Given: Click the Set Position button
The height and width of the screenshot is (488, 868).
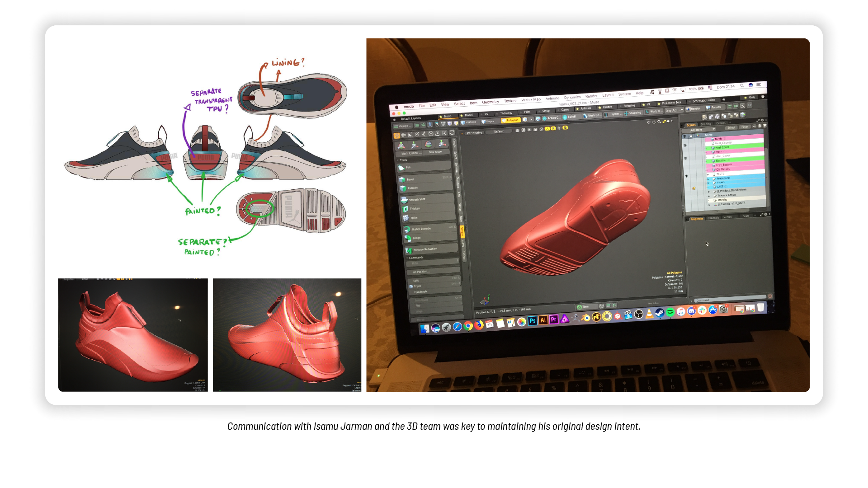Looking at the screenshot, I should click(420, 272).
